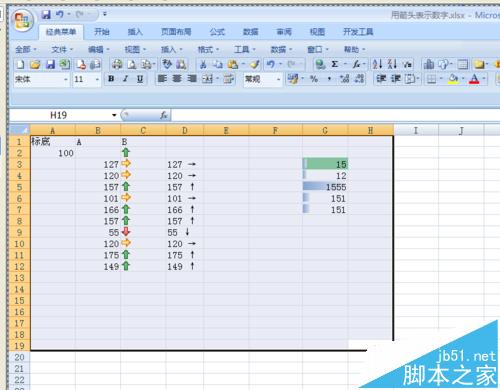Click Save in the quick access toolbar
This screenshot has width=500, height=390.
tap(46, 14)
